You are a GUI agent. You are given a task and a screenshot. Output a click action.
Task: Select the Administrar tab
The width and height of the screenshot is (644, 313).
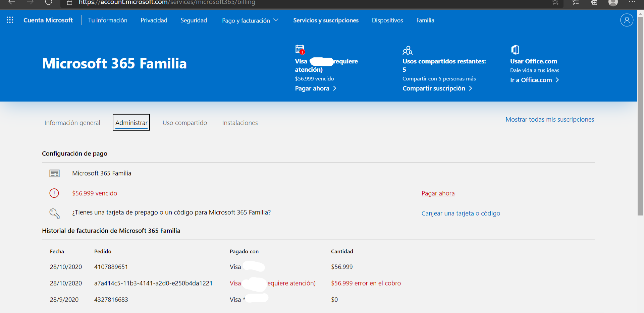pos(131,123)
